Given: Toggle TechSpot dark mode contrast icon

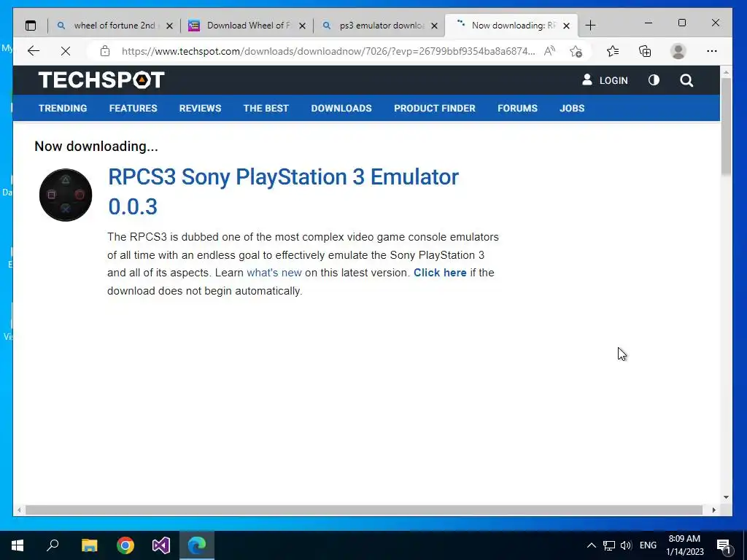Looking at the screenshot, I should (654, 80).
